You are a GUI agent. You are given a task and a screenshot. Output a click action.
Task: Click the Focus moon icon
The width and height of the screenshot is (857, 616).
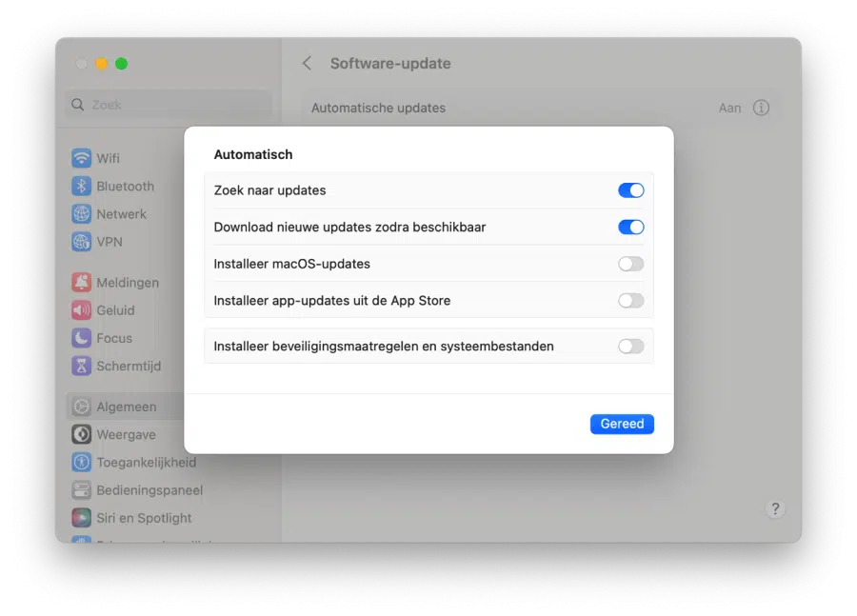pos(82,338)
